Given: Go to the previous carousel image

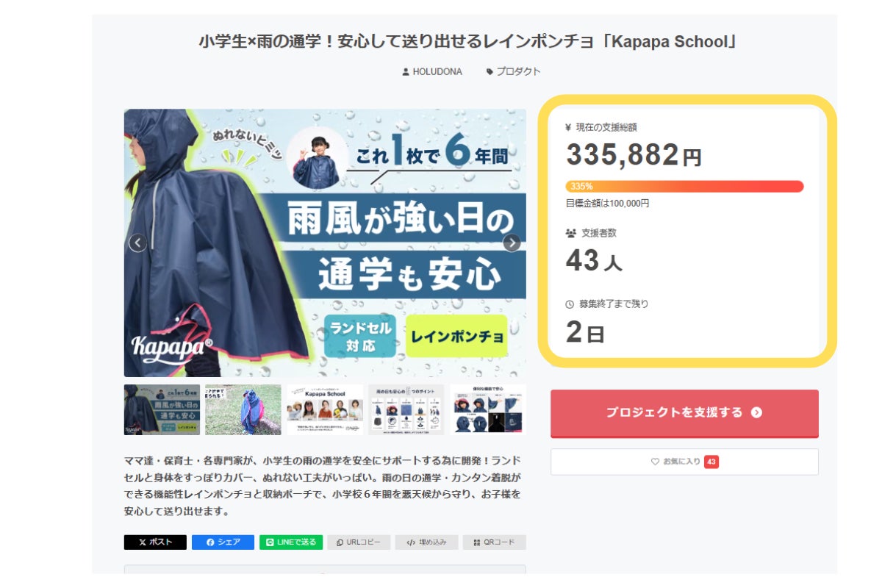Looking at the screenshot, I should click(x=138, y=243).
